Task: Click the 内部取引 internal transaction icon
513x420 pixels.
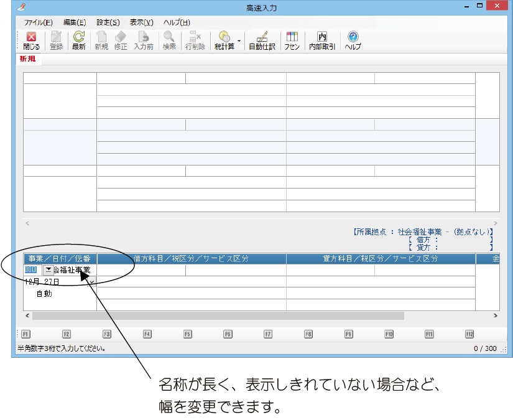Action: (x=322, y=41)
